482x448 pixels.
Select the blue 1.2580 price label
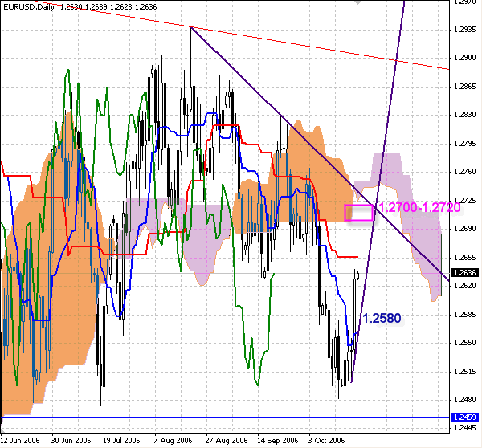(x=382, y=318)
